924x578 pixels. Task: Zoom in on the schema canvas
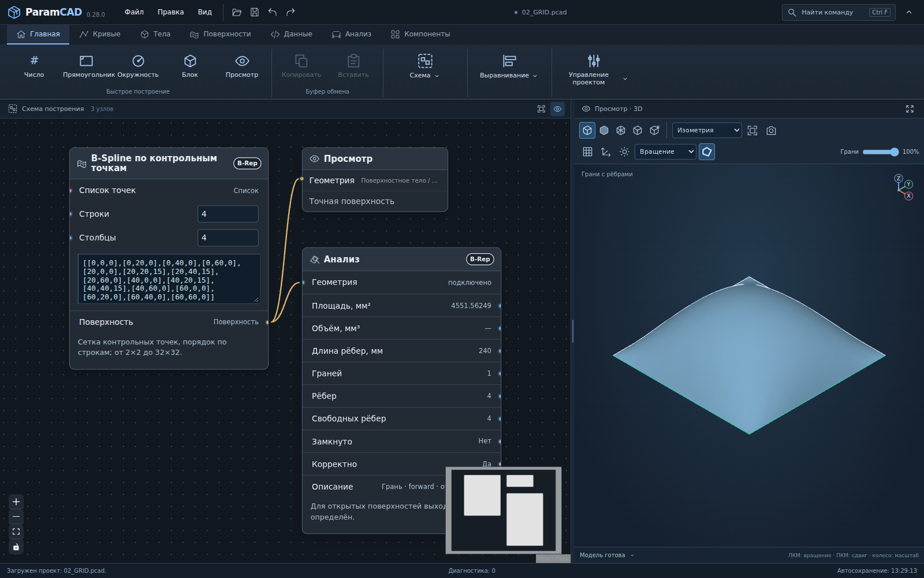(16, 502)
